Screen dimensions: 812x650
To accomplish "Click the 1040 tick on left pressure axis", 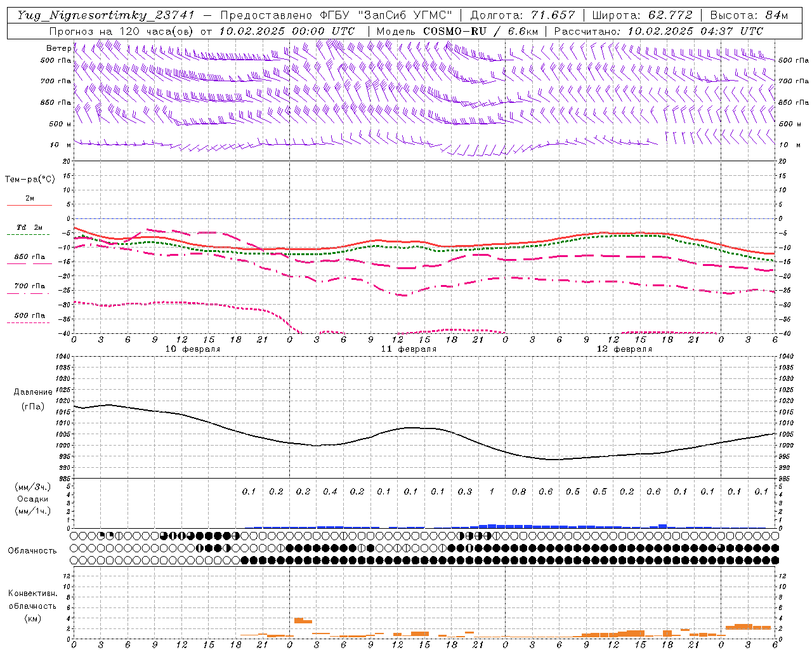I will coord(63,356).
